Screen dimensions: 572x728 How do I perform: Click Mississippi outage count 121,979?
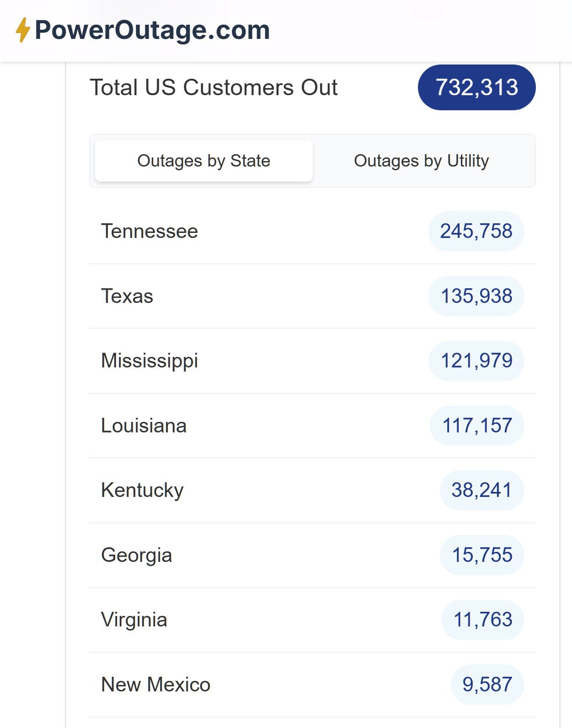click(476, 361)
